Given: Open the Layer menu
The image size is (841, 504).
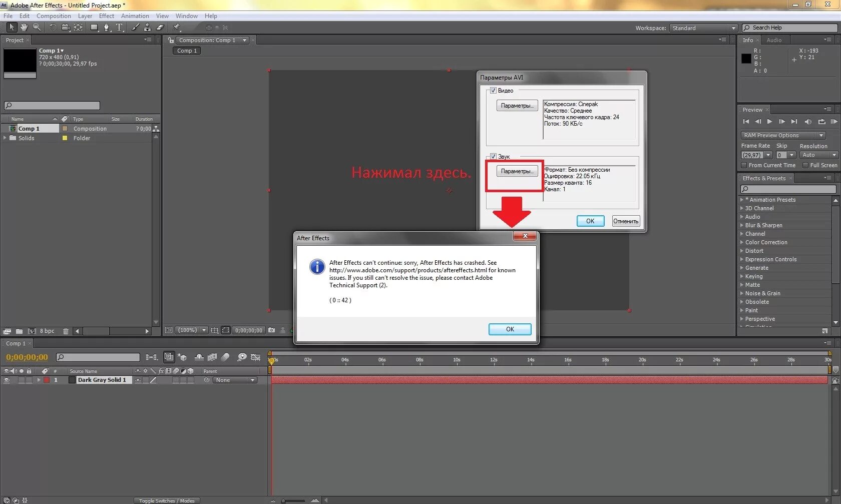Looking at the screenshot, I should point(85,16).
